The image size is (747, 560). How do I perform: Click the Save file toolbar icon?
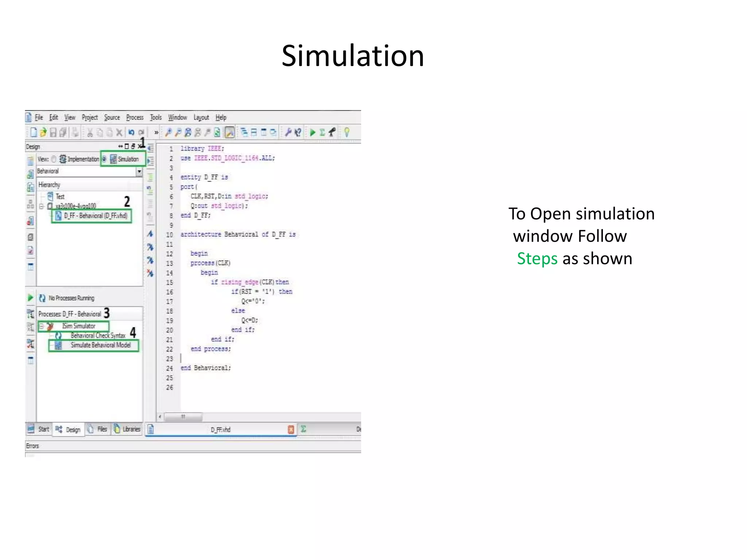[53, 132]
